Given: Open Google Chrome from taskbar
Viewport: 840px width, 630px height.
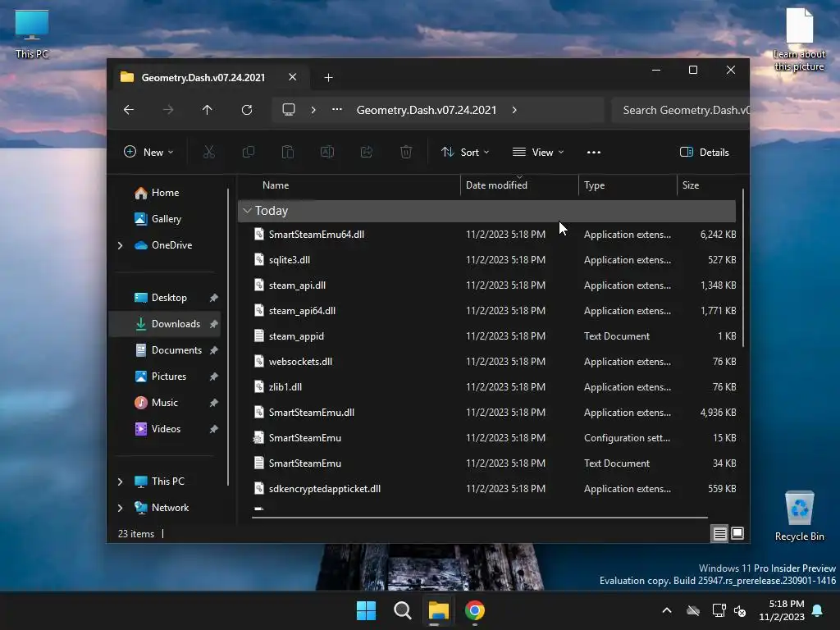Looking at the screenshot, I should (x=475, y=610).
